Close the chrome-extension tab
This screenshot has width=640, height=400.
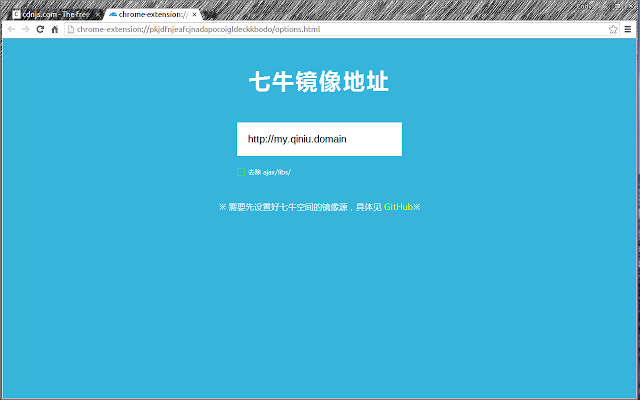(195, 15)
